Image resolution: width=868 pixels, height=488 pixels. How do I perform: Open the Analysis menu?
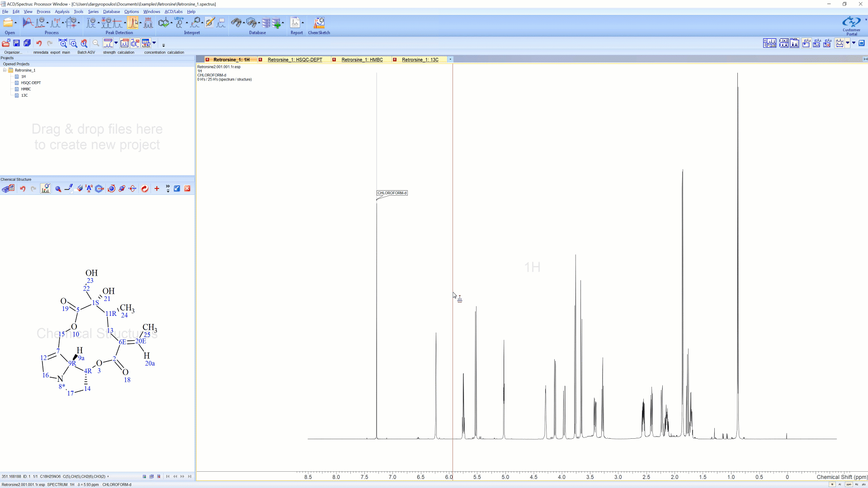pos(62,12)
